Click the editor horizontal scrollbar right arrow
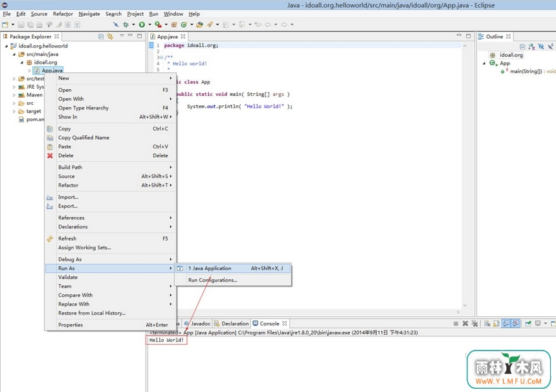The width and height of the screenshot is (556, 392). click(458, 312)
